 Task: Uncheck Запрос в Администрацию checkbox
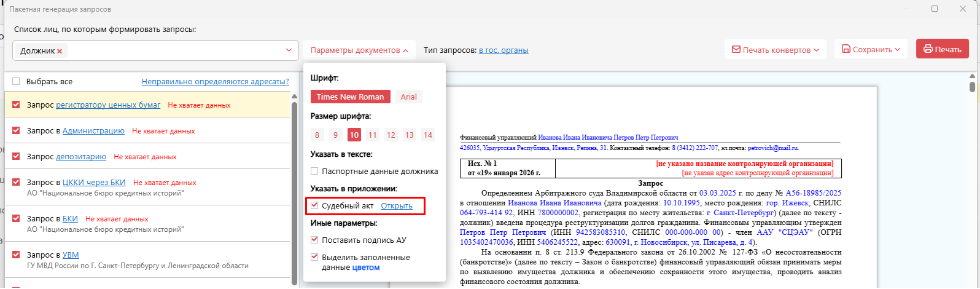(16, 130)
